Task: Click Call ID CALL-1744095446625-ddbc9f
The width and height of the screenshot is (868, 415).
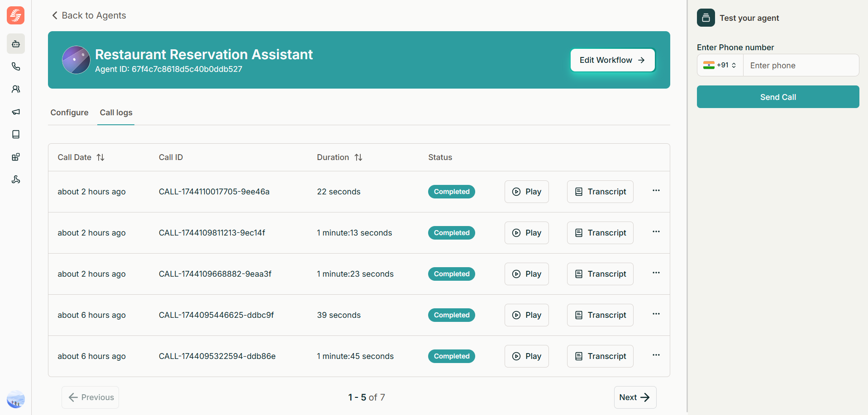Action: 216,315
